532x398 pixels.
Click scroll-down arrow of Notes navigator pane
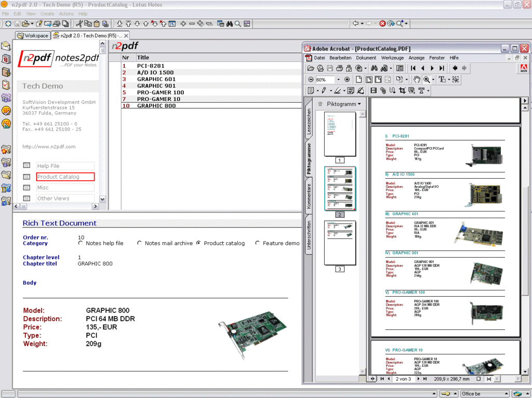(102, 199)
